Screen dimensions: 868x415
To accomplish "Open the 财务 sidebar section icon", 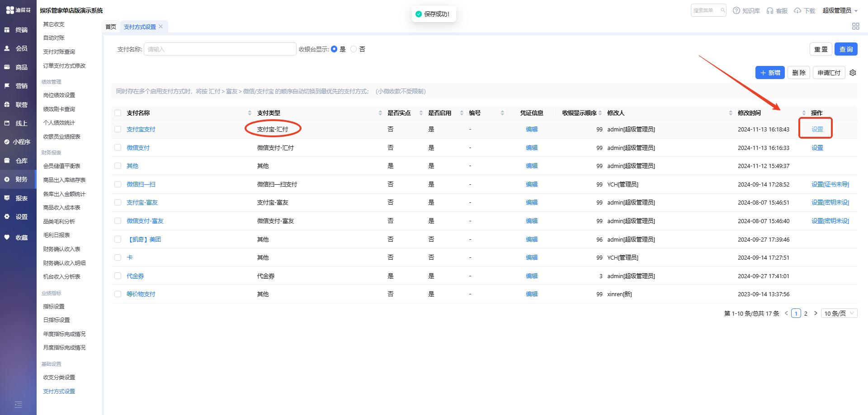I will click(7, 179).
